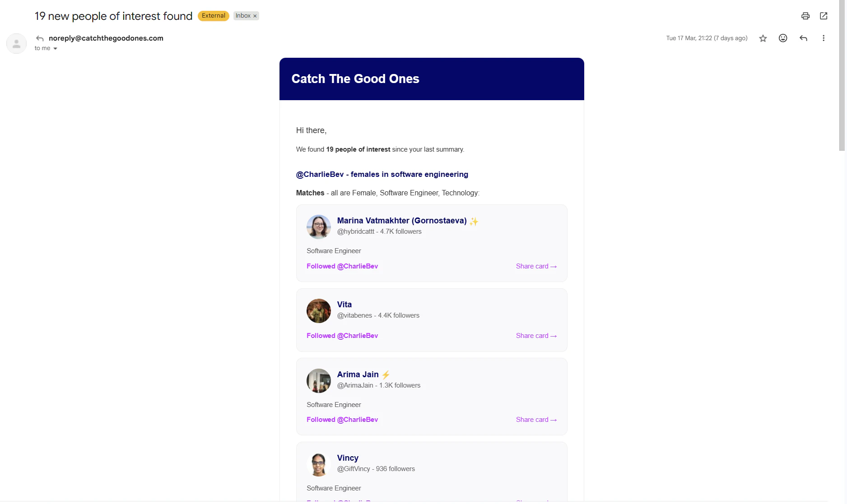Click the @vitabenes - 4.4K followers text

378,315
